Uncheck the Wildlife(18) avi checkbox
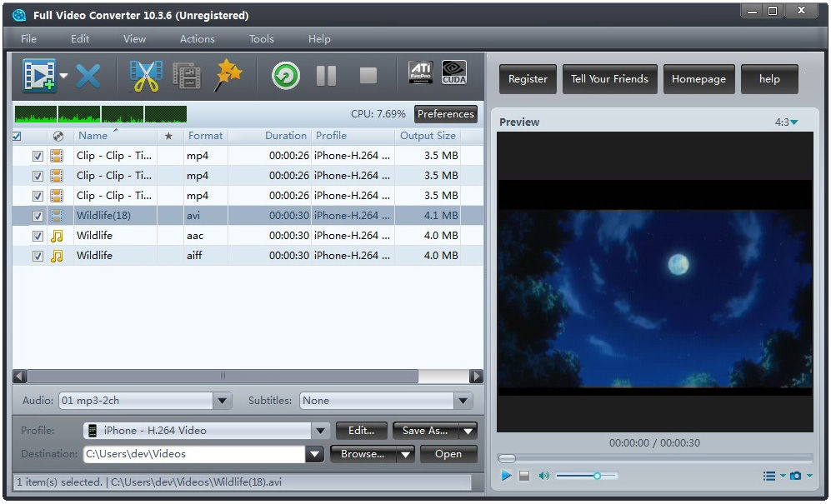The image size is (831, 504). (38, 216)
